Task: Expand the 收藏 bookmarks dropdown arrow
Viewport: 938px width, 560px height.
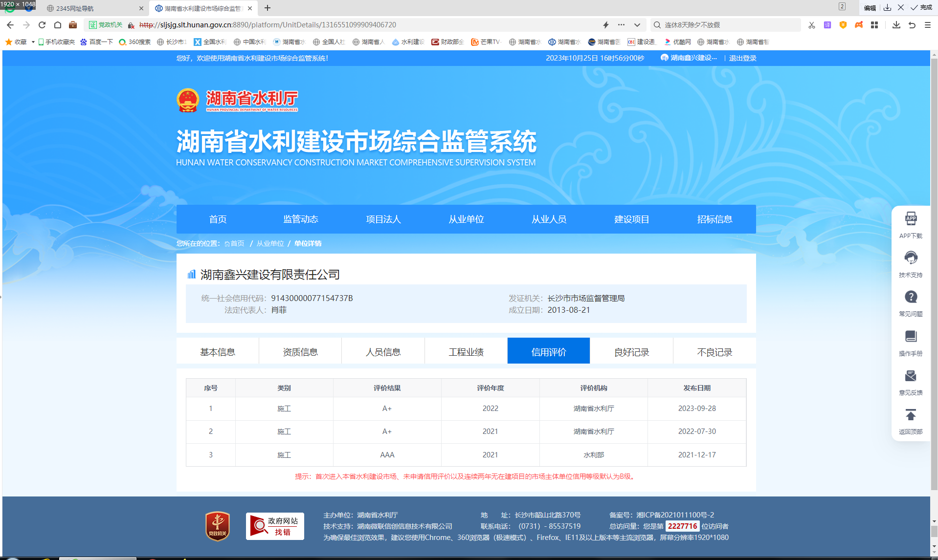Action: (33, 42)
